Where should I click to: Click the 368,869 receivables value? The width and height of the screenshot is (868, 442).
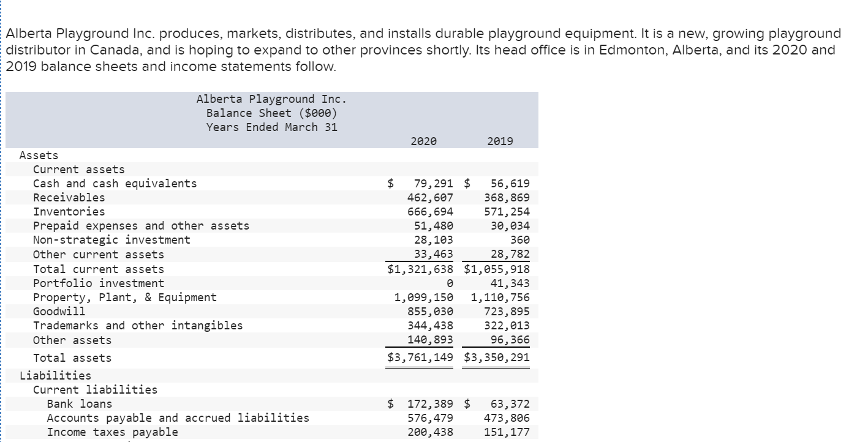(x=507, y=198)
